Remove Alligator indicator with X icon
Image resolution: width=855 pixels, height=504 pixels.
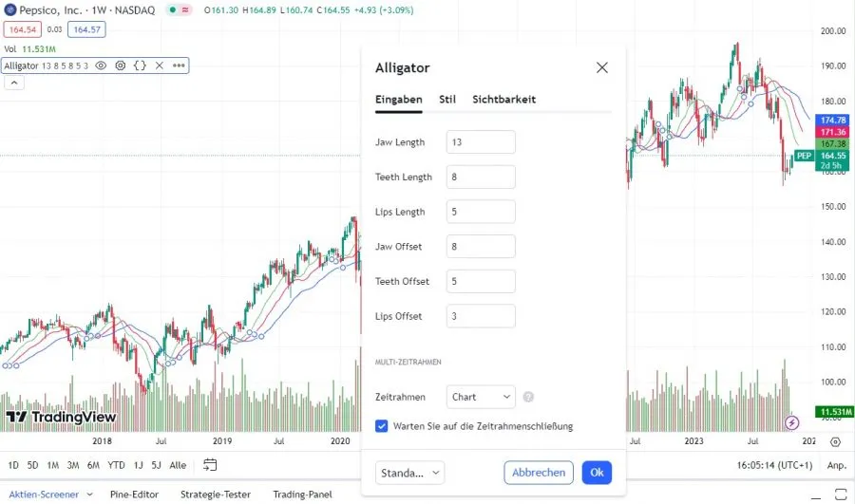(159, 65)
